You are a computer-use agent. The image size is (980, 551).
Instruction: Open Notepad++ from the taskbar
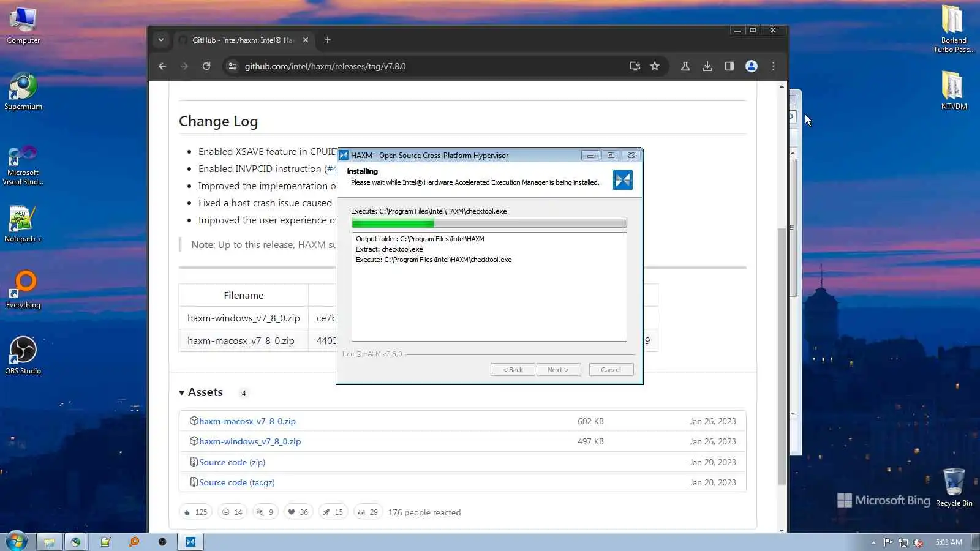point(105,542)
